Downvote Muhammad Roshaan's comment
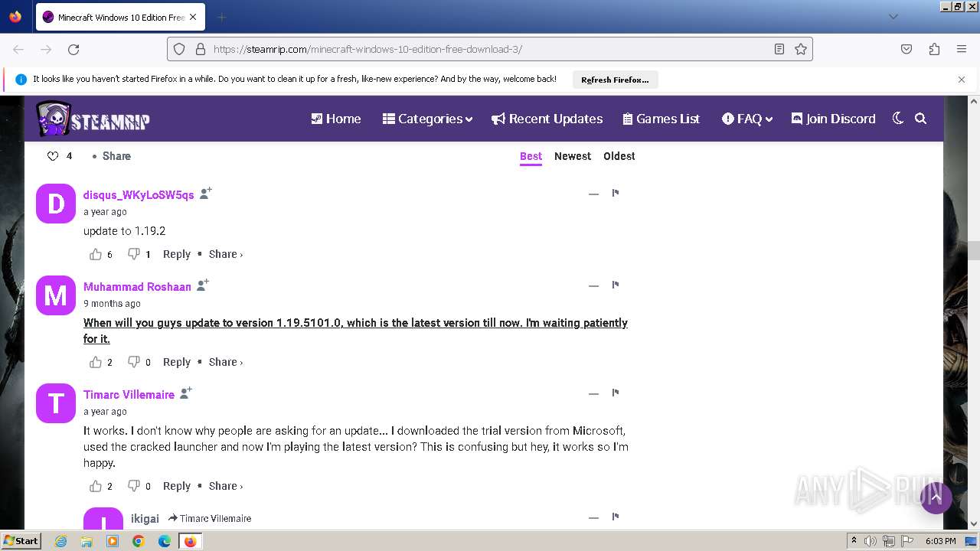The width and height of the screenshot is (980, 551). click(x=134, y=362)
